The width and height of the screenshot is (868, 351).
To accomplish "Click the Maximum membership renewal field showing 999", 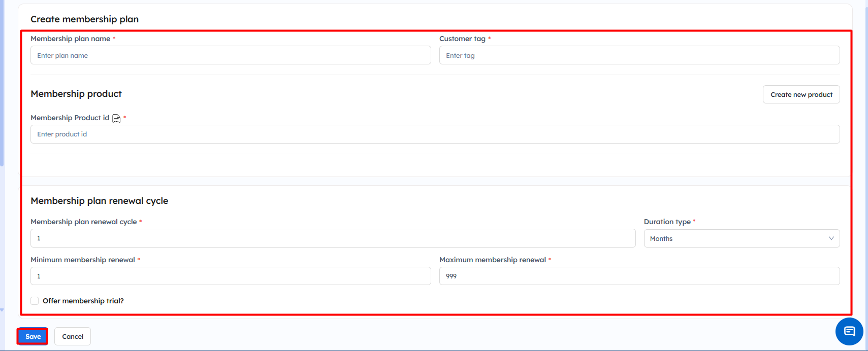I will click(639, 276).
